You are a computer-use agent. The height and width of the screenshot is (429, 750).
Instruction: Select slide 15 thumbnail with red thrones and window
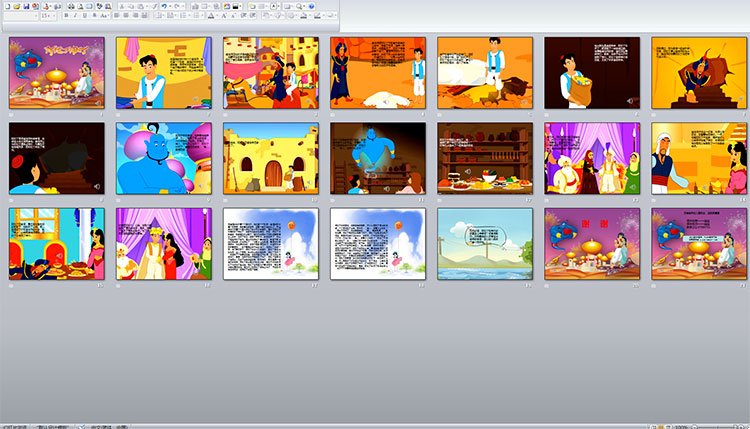(56, 244)
